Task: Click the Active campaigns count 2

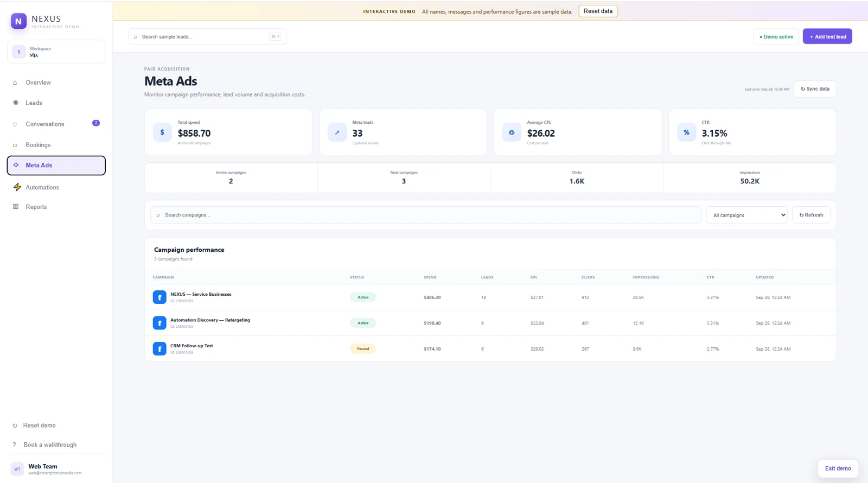Action: click(231, 181)
